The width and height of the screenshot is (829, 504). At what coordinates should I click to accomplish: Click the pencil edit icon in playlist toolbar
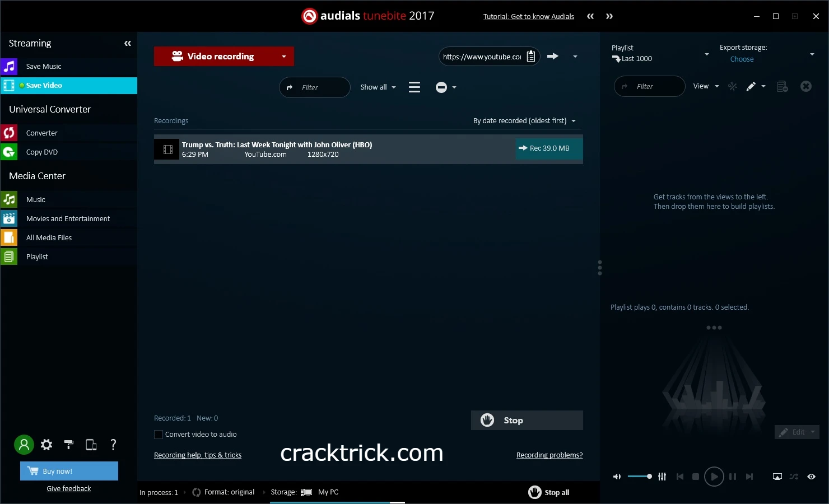(751, 86)
